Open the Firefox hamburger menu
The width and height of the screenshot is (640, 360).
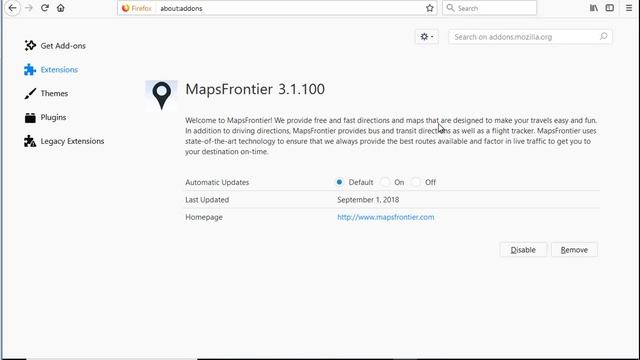tap(629, 8)
